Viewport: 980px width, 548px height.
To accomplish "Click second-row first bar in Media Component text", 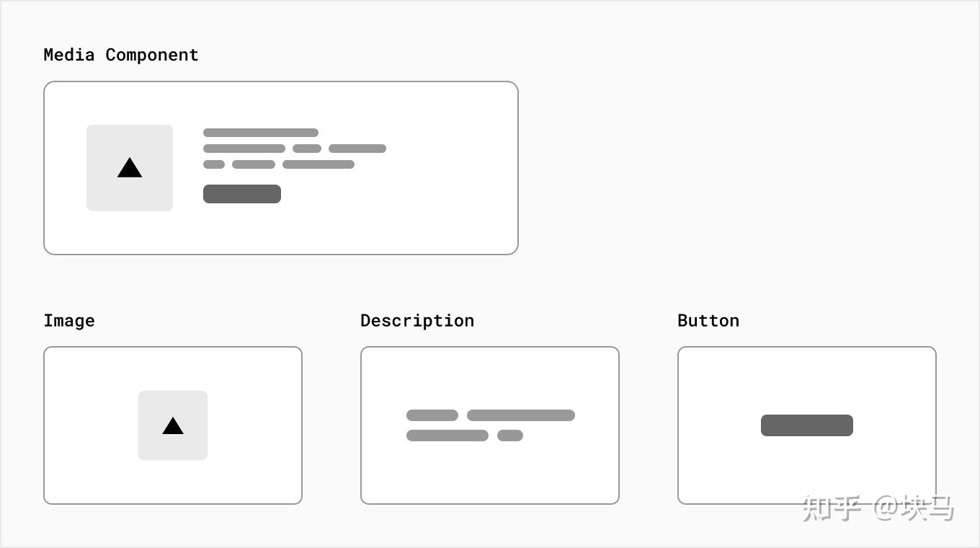I will (x=244, y=149).
